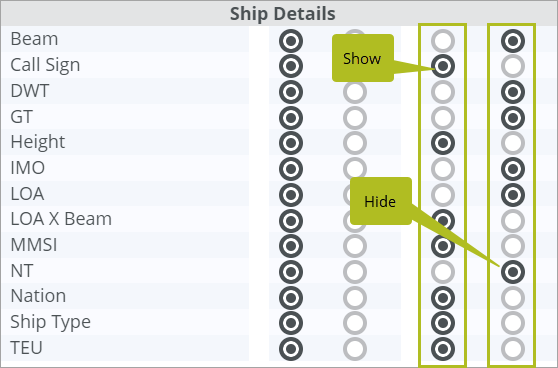
Task: Select the Hide radio button for Call Sign
Action: point(513,66)
